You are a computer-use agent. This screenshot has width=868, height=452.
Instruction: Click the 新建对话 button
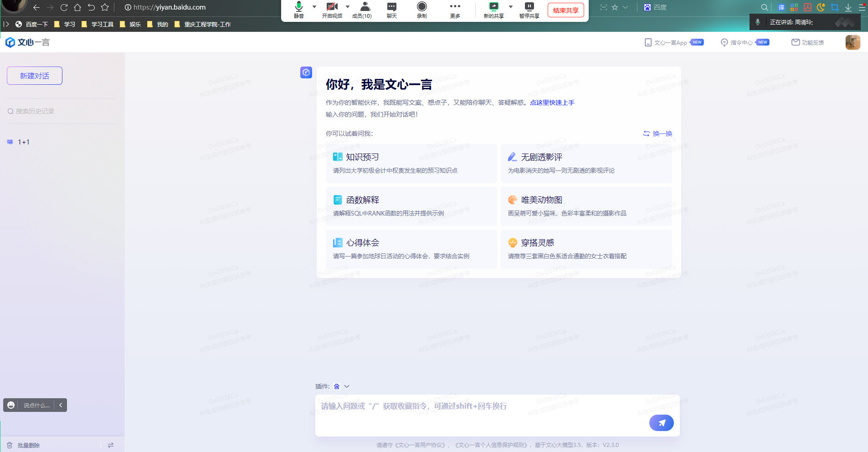click(35, 76)
